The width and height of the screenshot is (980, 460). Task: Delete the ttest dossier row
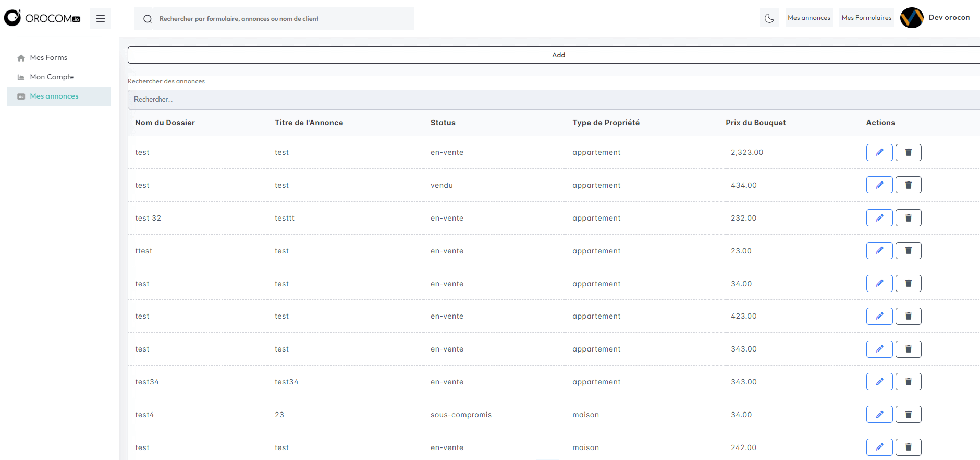(x=908, y=251)
